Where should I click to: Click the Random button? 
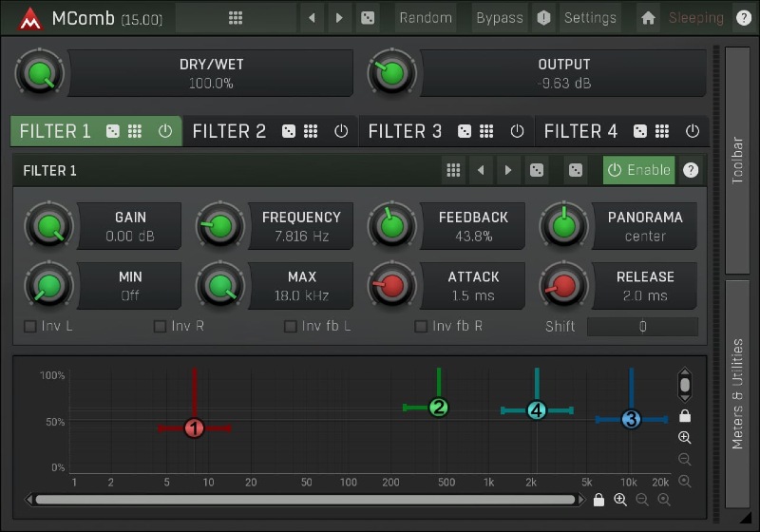point(425,18)
